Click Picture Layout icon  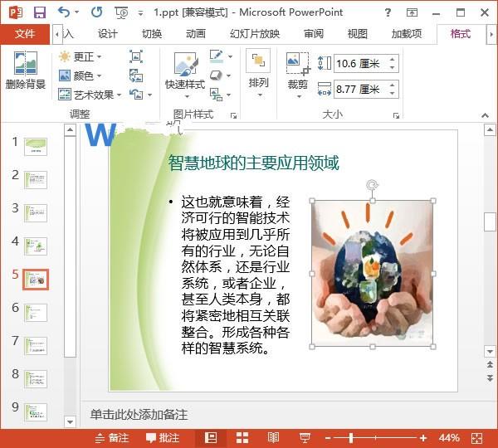pos(217,95)
